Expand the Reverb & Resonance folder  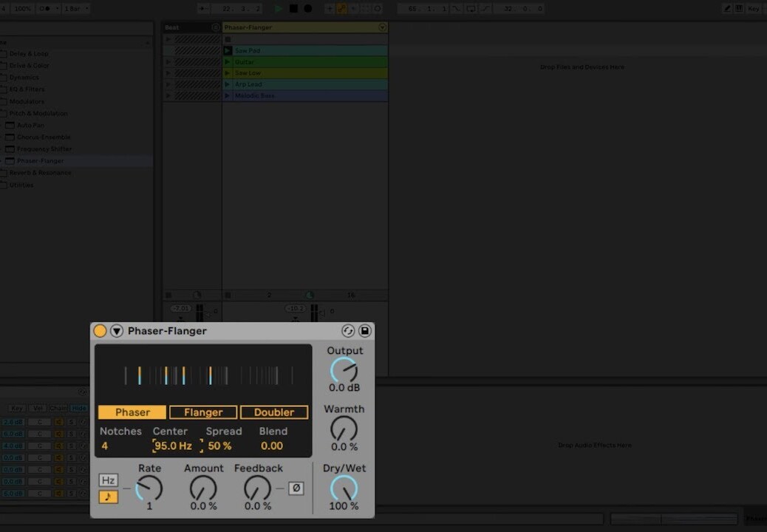point(4,173)
